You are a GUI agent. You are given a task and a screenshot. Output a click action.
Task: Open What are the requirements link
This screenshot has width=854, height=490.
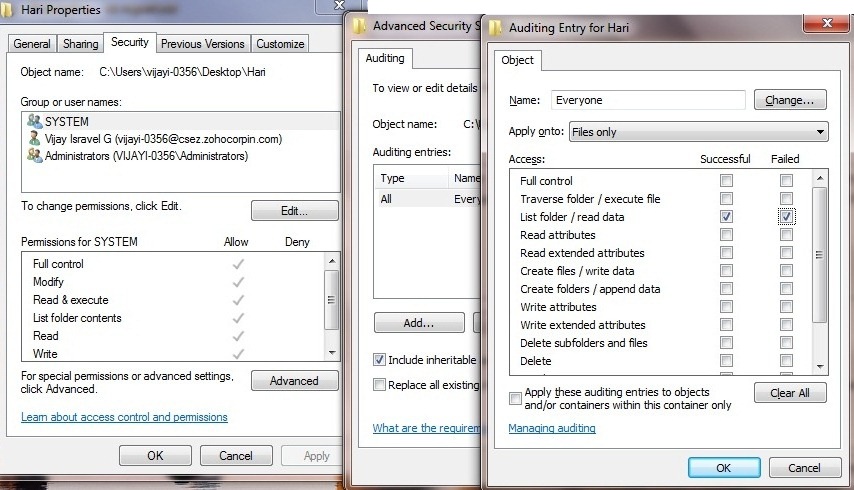tap(426, 428)
